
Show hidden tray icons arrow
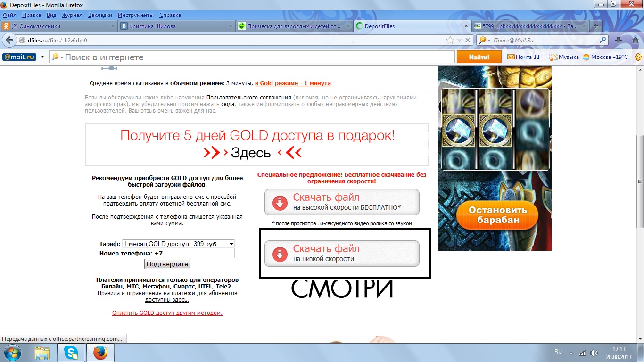pos(572,353)
